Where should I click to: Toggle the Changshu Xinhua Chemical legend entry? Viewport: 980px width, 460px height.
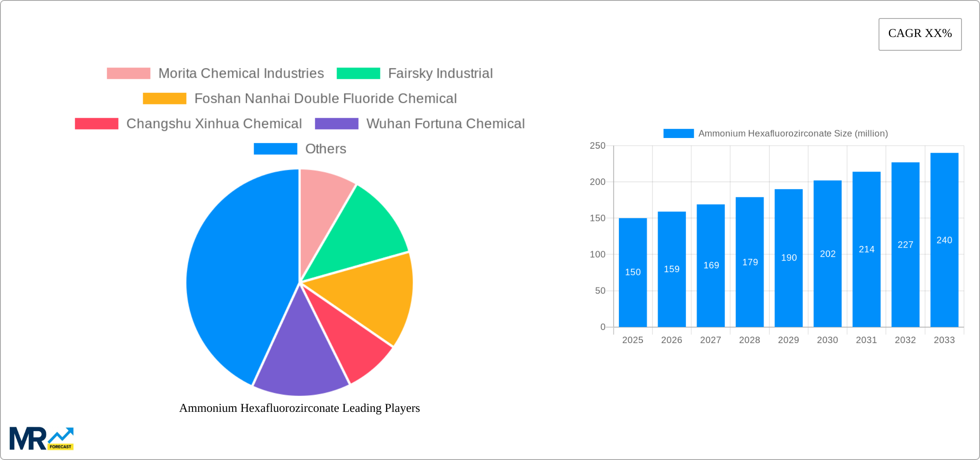coord(214,123)
